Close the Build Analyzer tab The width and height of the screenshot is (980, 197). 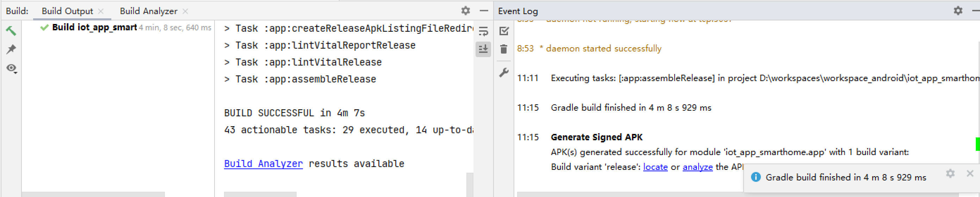pyautogui.click(x=185, y=11)
